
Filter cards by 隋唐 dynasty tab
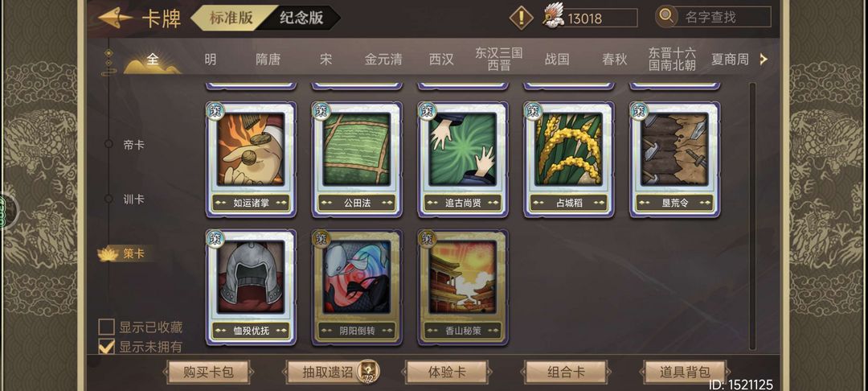[x=268, y=60]
